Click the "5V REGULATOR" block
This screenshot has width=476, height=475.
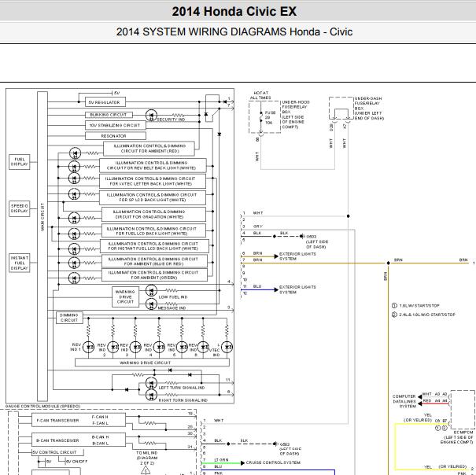[x=105, y=102]
